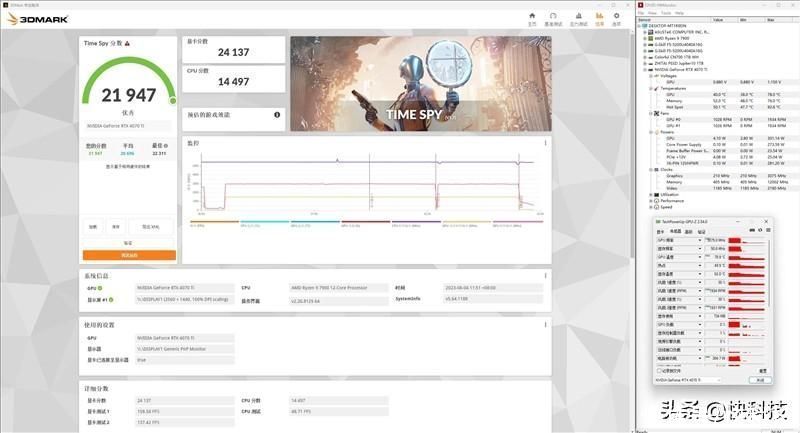The height and width of the screenshot is (433, 800).
Task: Open the monitoring panel three-dot menu
Action: coord(545,143)
